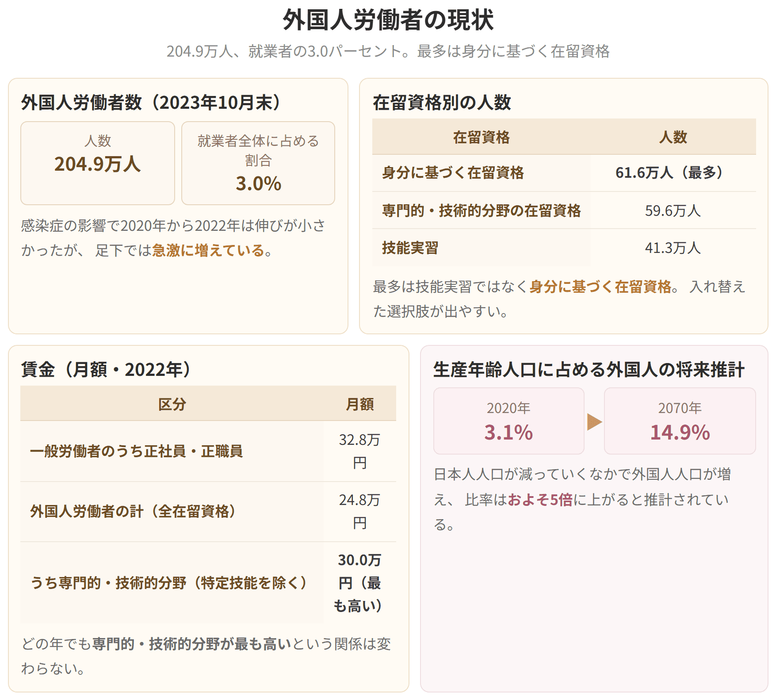Viewport: 776px width, 700px height.
Task: Select the row label 身分に基づく在留資格 in the table
Action: tap(453, 172)
